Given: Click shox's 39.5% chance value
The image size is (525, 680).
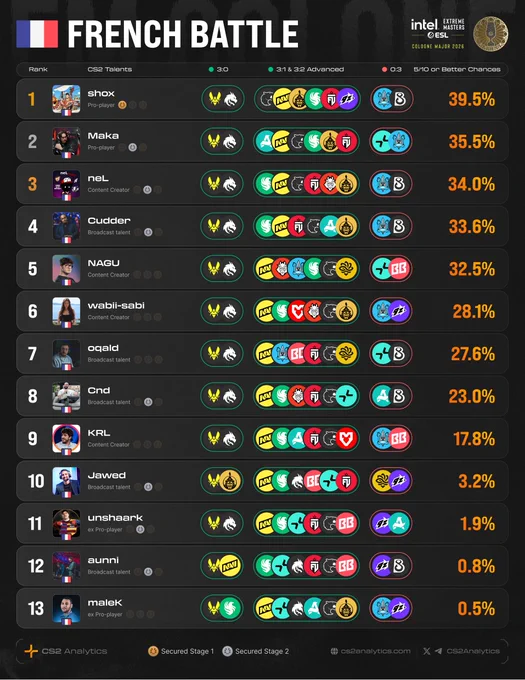Looking at the screenshot, I should pos(472,99).
